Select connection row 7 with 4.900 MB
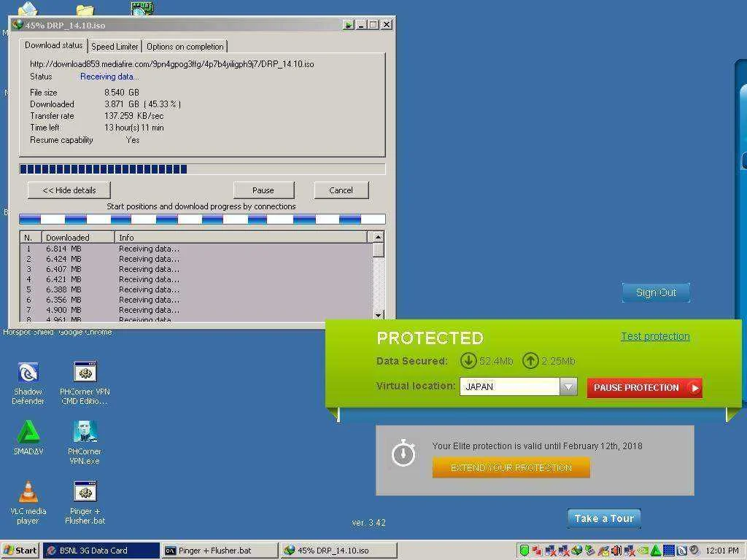 pyautogui.click(x=196, y=310)
